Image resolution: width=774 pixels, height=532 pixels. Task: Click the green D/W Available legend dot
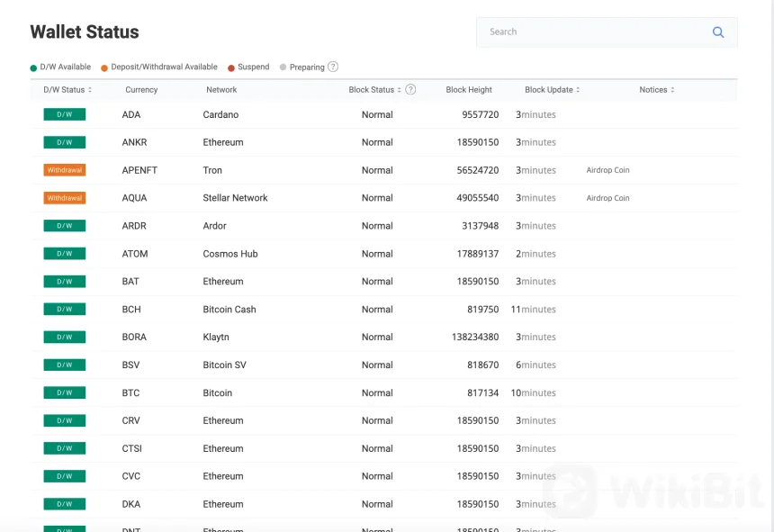(x=33, y=68)
